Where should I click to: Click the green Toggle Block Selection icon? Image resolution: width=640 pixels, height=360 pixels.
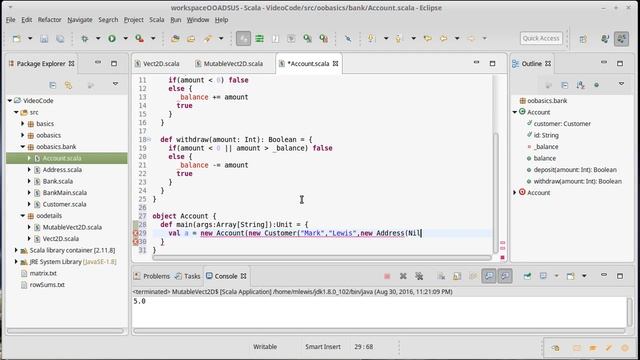pyautogui.click(x=259, y=38)
